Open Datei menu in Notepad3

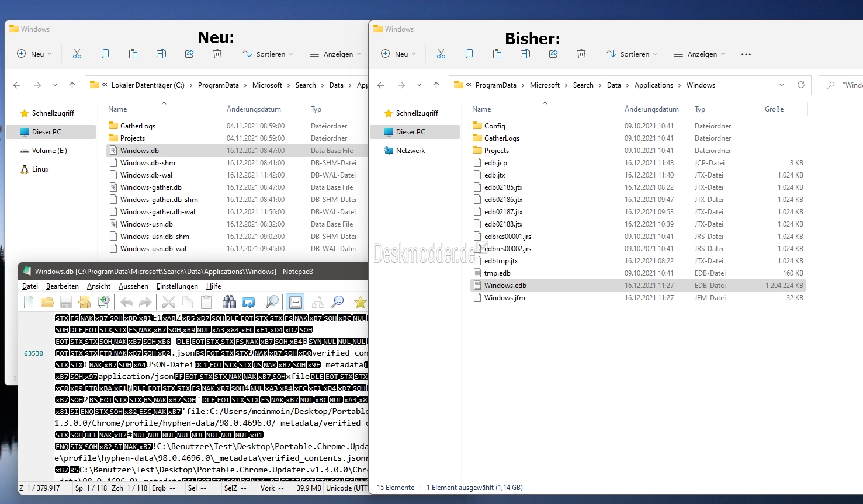click(x=30, y=286)
